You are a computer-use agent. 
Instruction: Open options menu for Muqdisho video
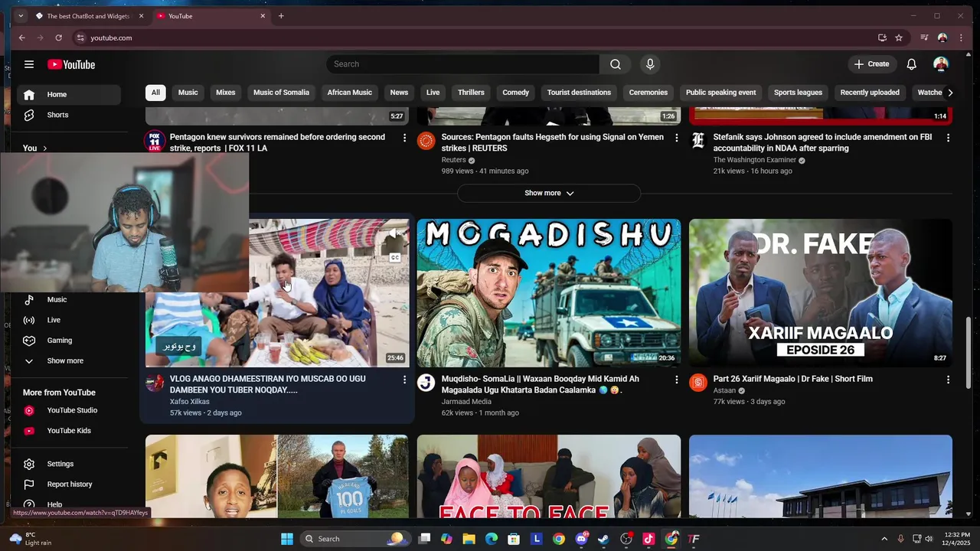[676, 380]
